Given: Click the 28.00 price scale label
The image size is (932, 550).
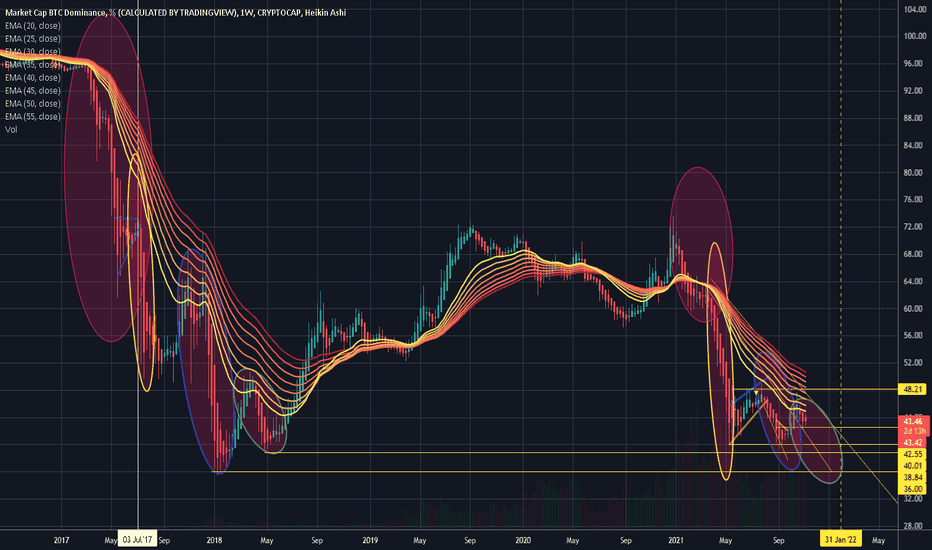Looking at the screenshot, I should [914, 526].
